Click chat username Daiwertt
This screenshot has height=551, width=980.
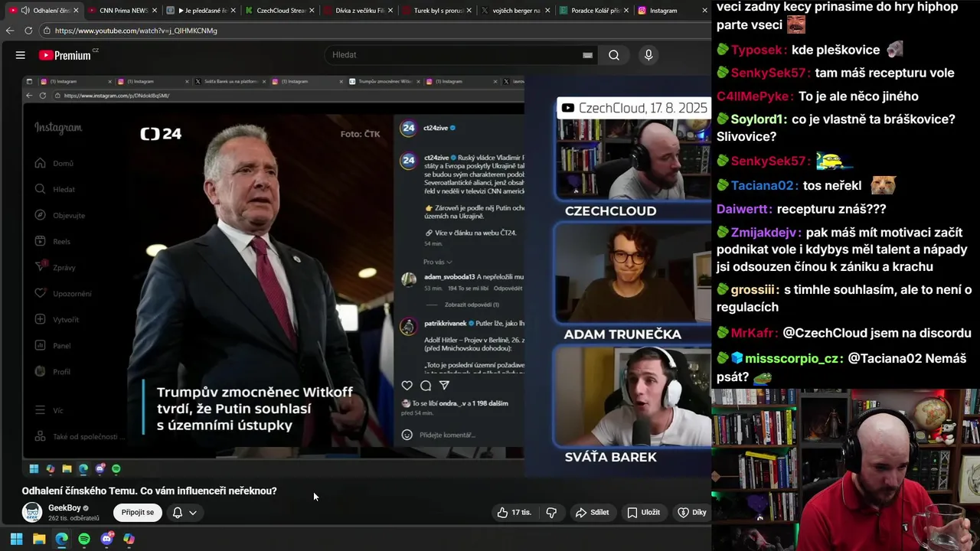pos(743,209)
